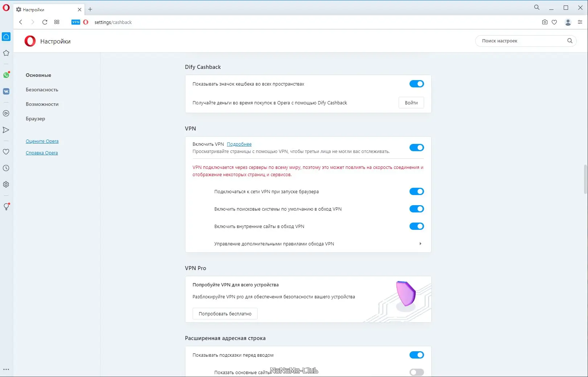This screenshot has width=588, height=377.
Task: Take a snapshot with the camera icon
Action: click(x=544, y=22)
